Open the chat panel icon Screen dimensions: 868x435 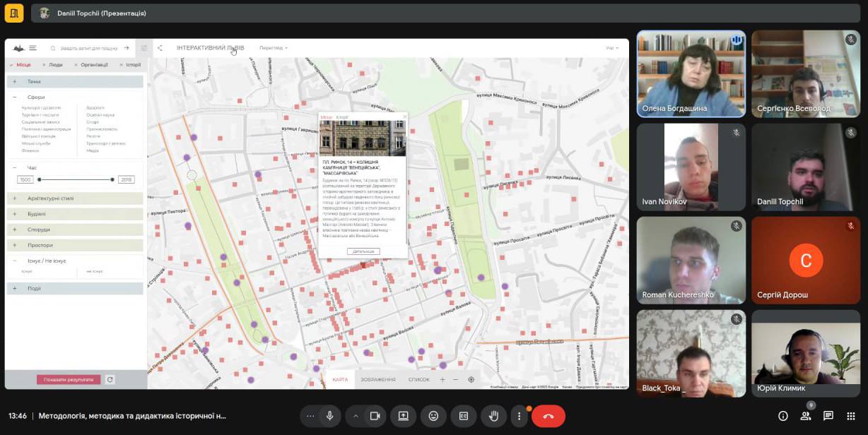coord(828,416)
